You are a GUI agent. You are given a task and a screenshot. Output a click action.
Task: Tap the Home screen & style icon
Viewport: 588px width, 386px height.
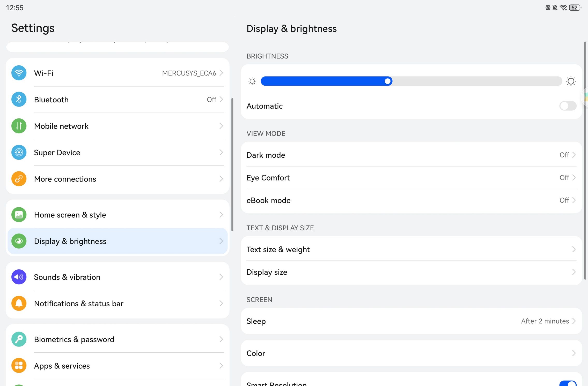(19, 215)
